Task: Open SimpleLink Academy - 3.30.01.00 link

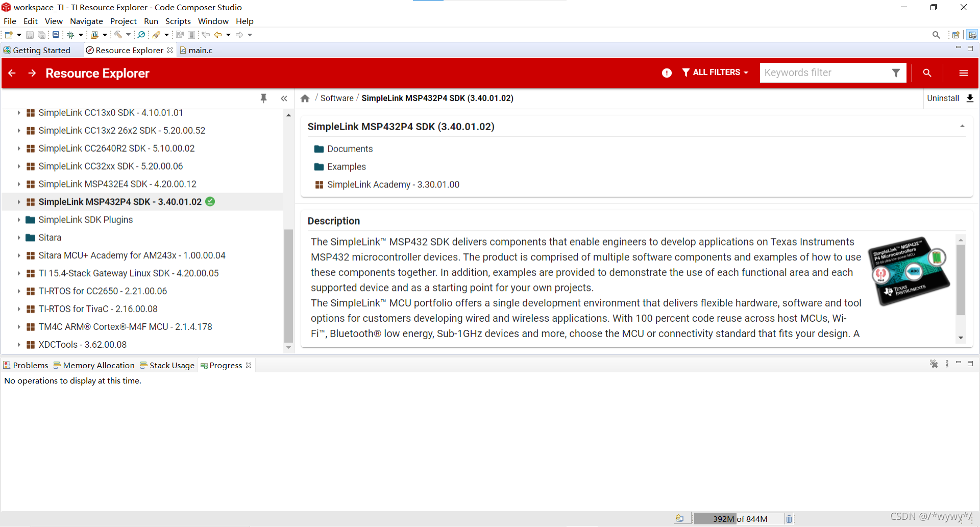Action: [393, 184]
